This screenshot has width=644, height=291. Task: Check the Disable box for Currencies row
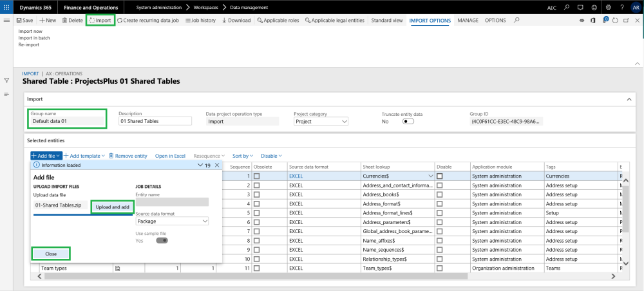click(439, 176)
